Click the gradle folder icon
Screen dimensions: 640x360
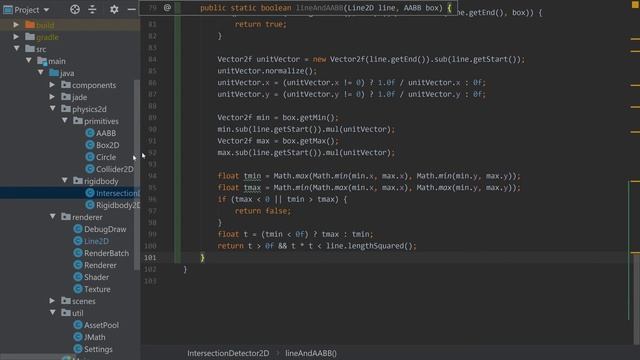pyautogui.click(x=30, y=37)
